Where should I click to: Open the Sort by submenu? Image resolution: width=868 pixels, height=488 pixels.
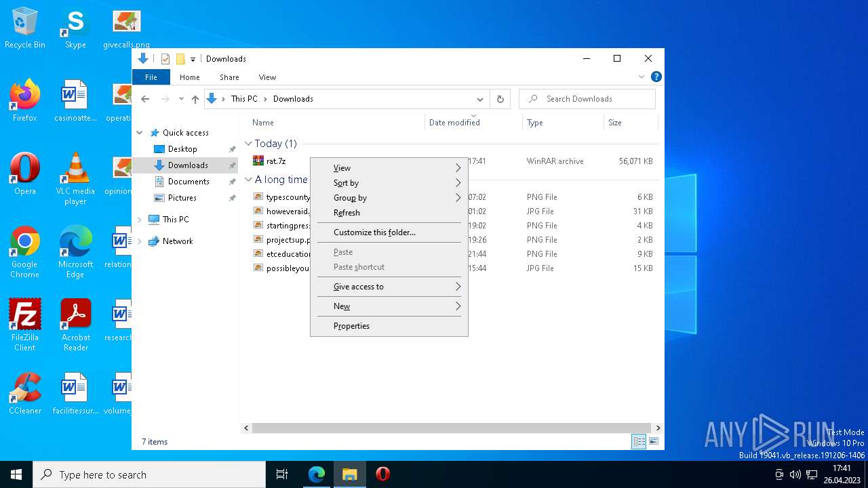click(x=389, y=183)
